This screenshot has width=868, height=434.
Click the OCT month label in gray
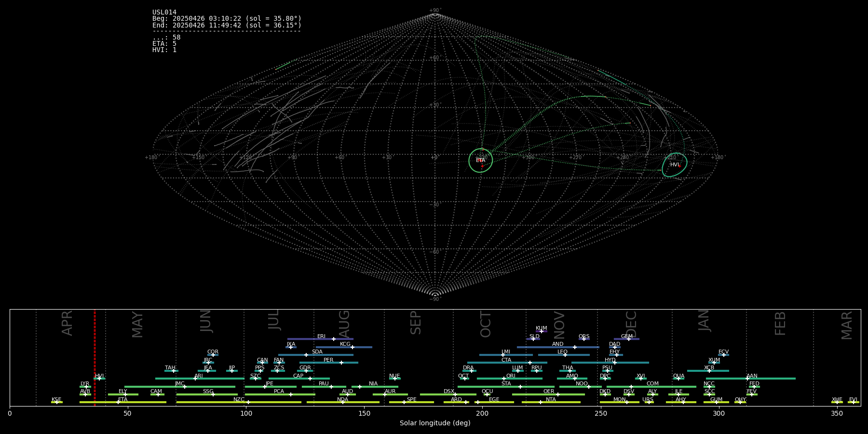click(486, 324)
